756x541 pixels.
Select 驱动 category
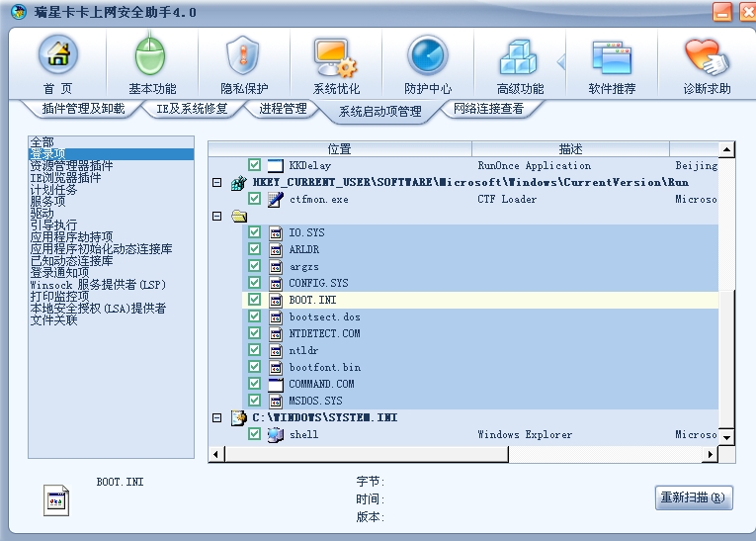(x=111, y=214)
